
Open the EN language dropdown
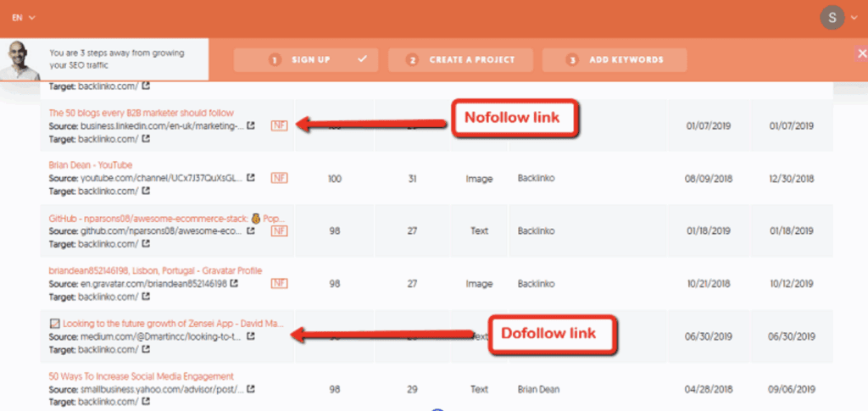pos(23,17)
